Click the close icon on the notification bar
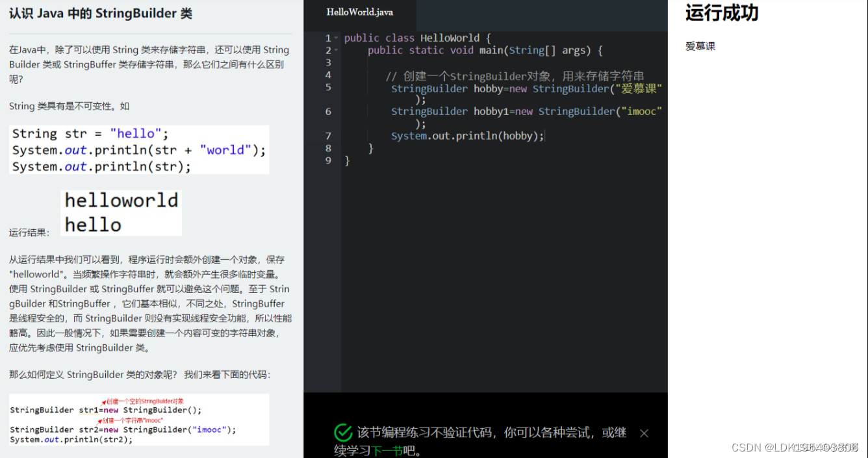868x458 pixels. [644, 433]
